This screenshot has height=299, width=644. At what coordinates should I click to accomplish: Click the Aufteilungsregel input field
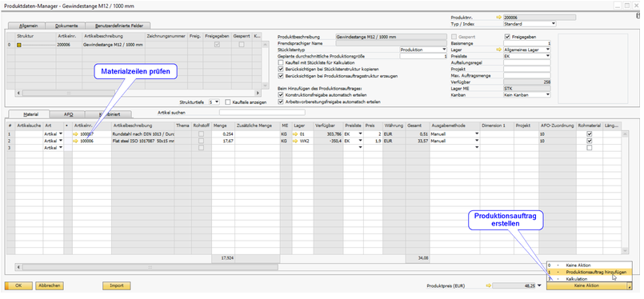point(527,63)
